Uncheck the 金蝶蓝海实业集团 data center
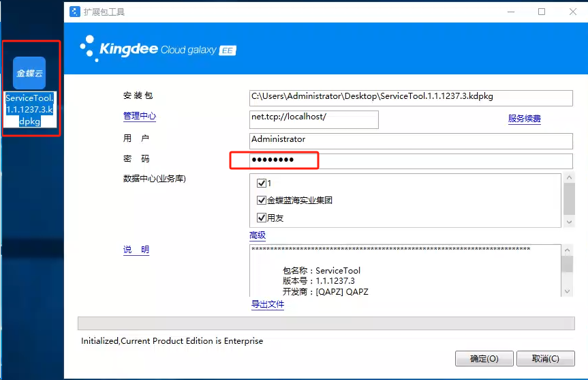Screen dimensions: 588x380 tap(262, 200)
